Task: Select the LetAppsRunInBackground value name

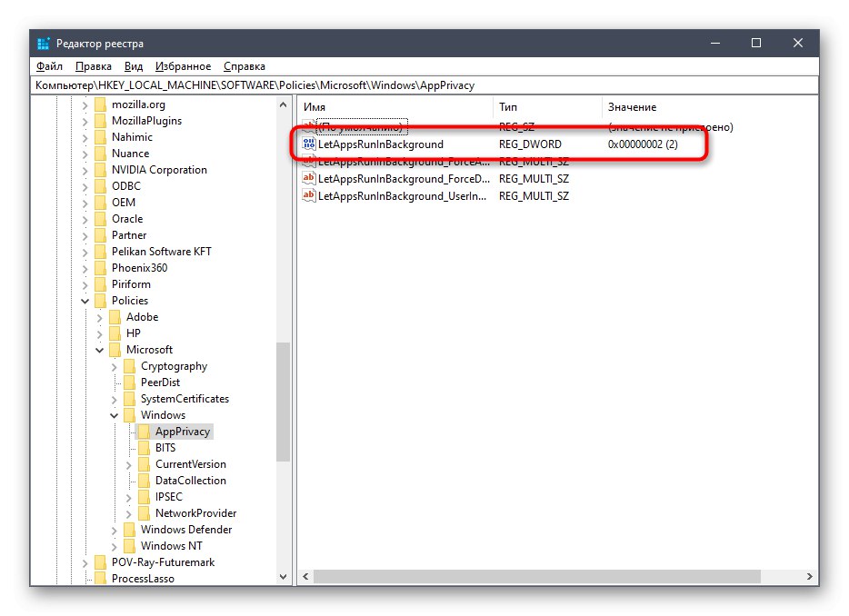Action: (x=381, y=144)
